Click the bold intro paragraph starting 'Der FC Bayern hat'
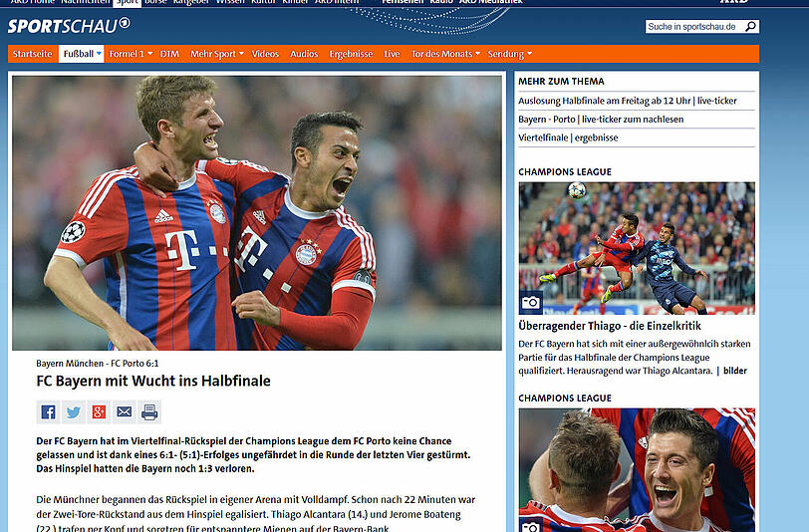The image size is (809, 532). click(x=253, y=454)
